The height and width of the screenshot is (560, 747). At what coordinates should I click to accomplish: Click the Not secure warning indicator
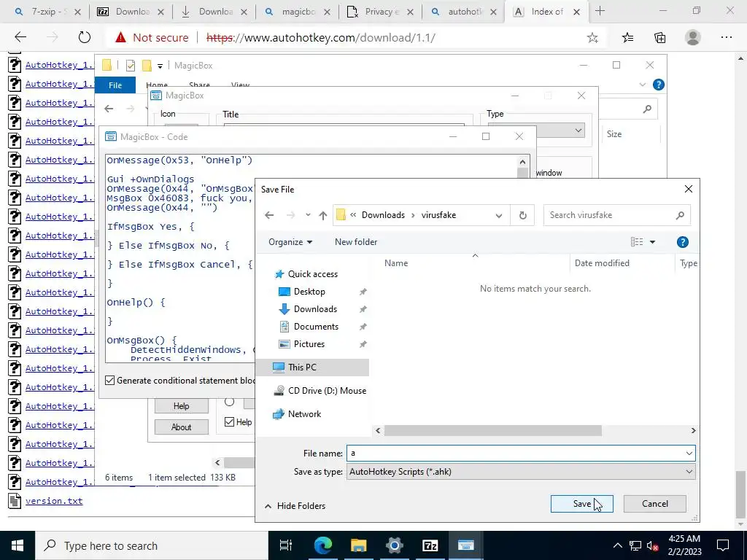click(152, 37)
